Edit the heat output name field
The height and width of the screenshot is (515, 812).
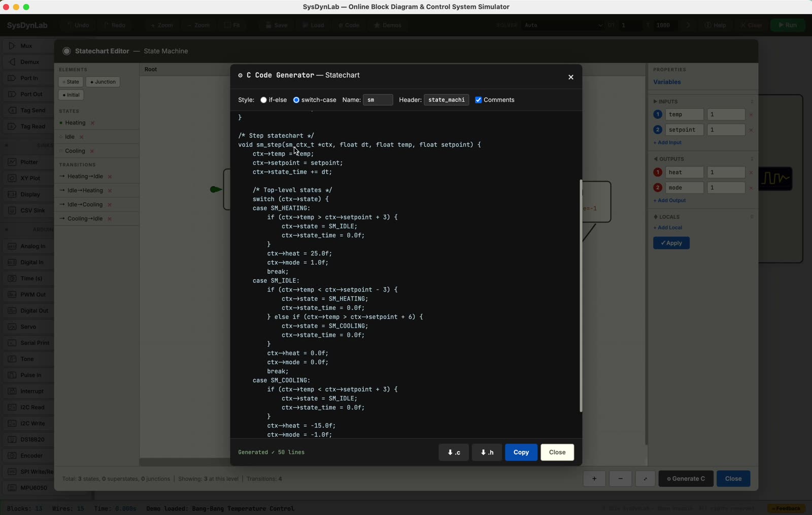point(685,173)
